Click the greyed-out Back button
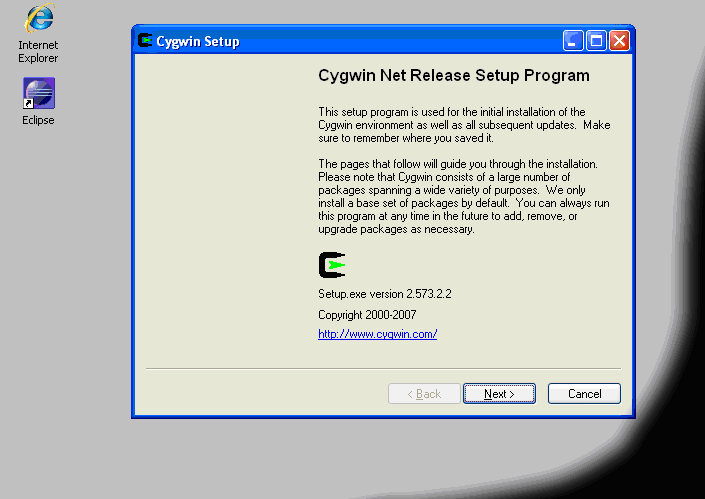Image resolution: width=705 pixels, height=499 pixels. point(424,394)
